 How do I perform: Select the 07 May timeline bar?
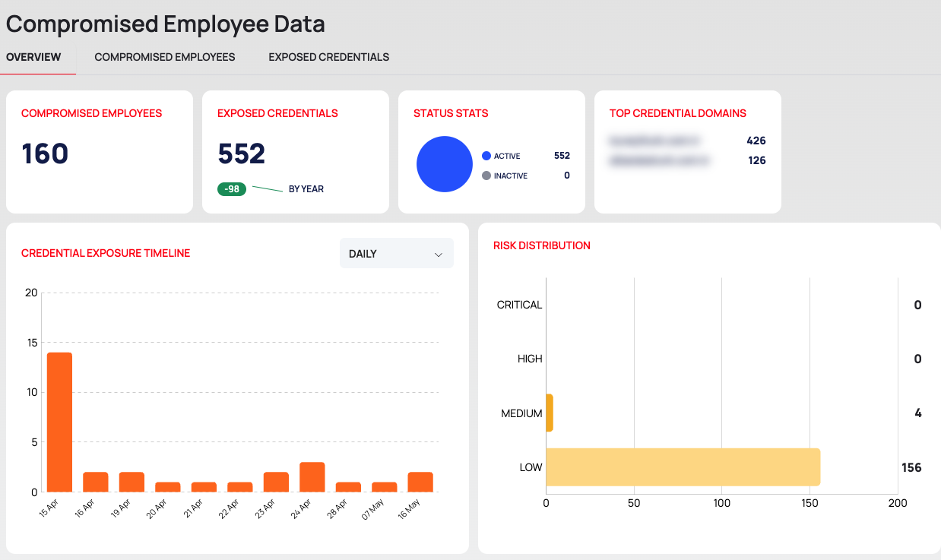pyautogui.click(x=385, y=487)
